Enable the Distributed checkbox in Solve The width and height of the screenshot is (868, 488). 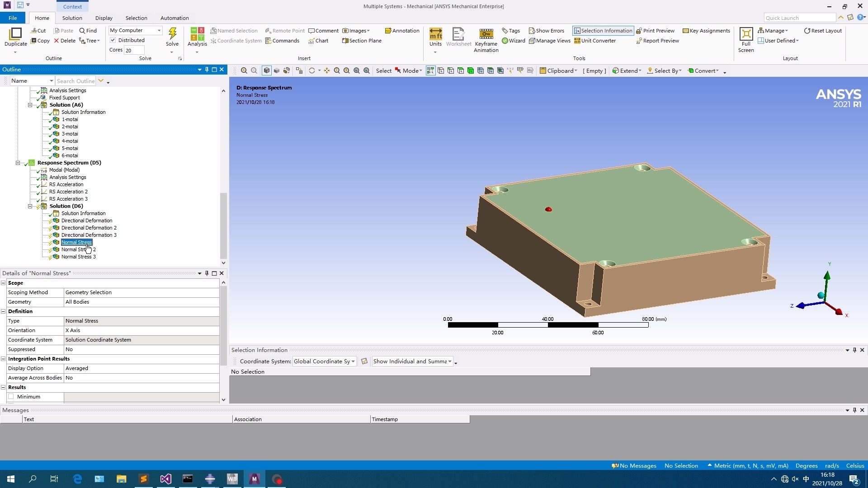(x=113, y=40)
